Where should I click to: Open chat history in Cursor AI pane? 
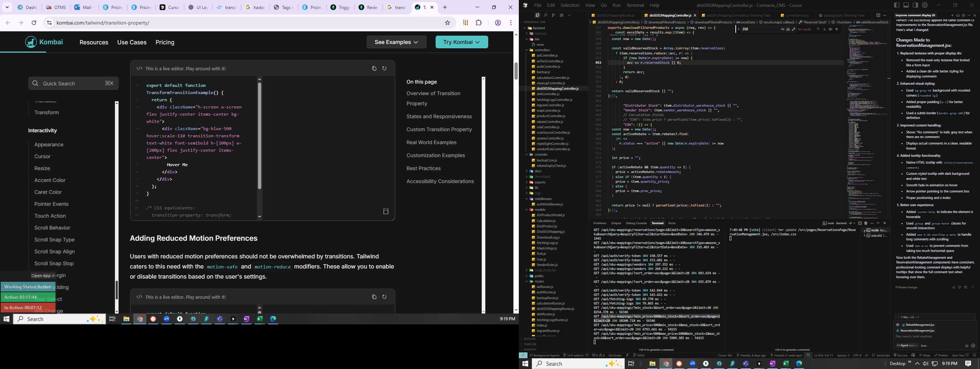964,15
